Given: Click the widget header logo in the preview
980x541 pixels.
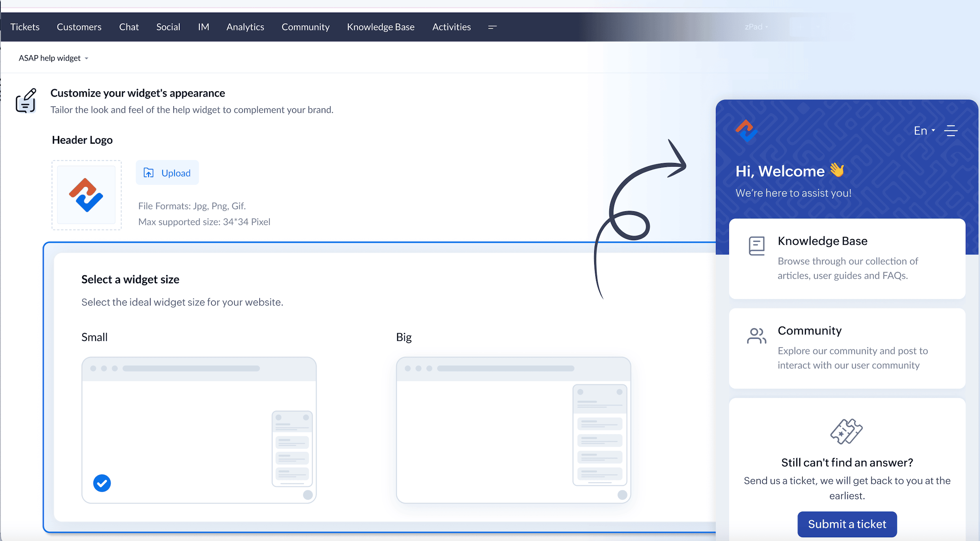Looking at the screenshot, I should coord(746,131).
